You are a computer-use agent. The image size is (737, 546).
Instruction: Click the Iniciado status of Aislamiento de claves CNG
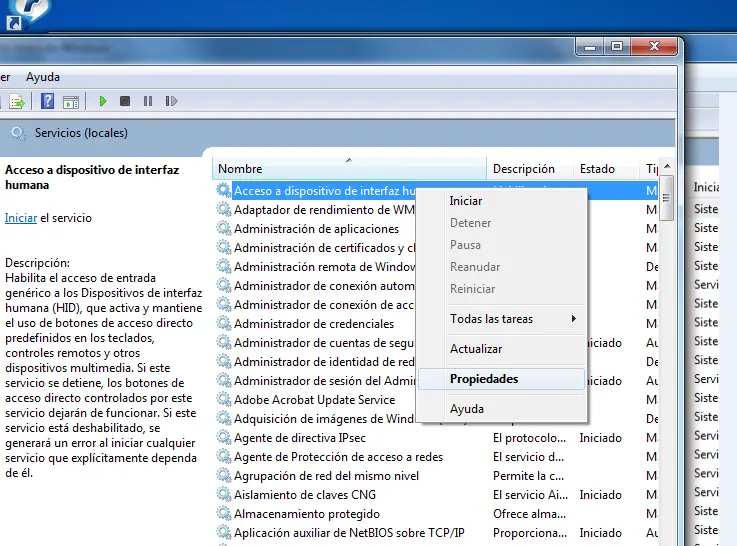click(600, 495)
